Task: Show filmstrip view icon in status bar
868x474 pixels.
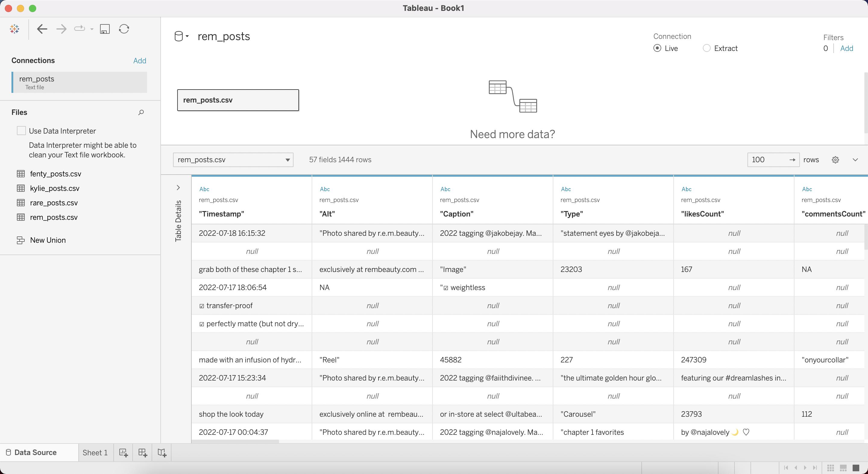Action: [843, 468]
